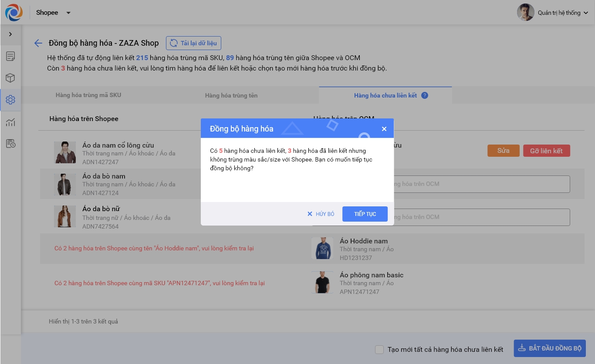
Task: Expand the collapsed left sidebar
Action: [10, 34]
